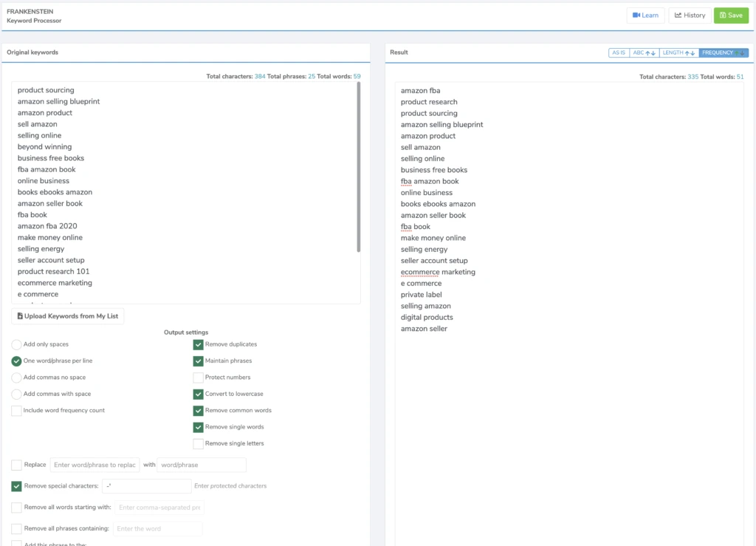This screenshot has width=756, height=546.
Task: Click 'private label' in the Result list
Action: 422,295
